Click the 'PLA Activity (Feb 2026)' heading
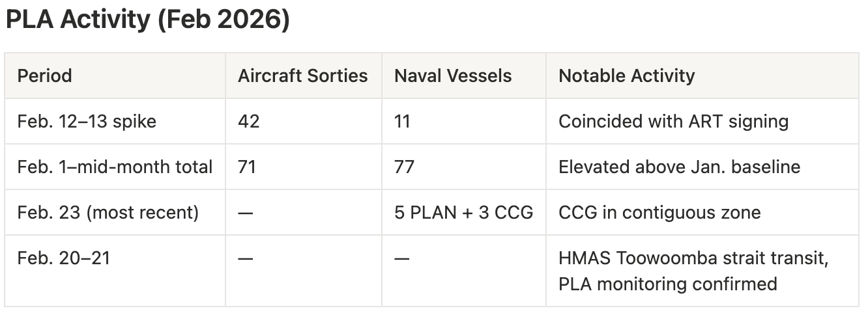The width and height of the screenshot is (868, 315). tap(147, 20)
